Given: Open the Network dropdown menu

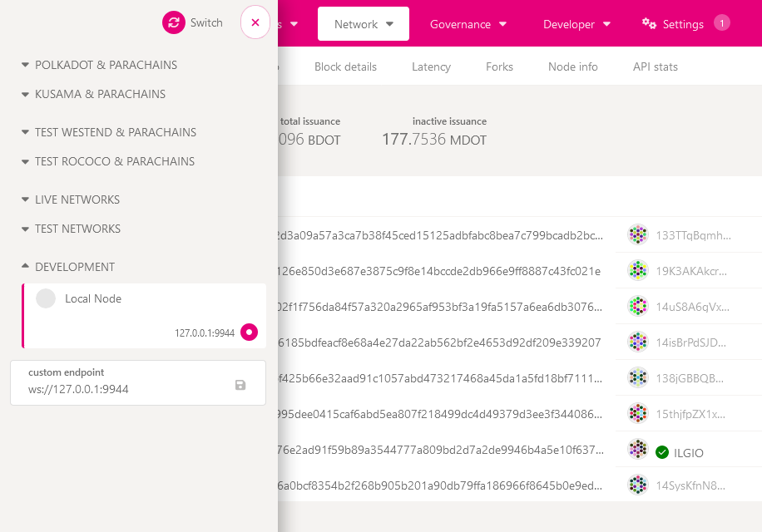Looking at the screenshot, I should 364,24.
